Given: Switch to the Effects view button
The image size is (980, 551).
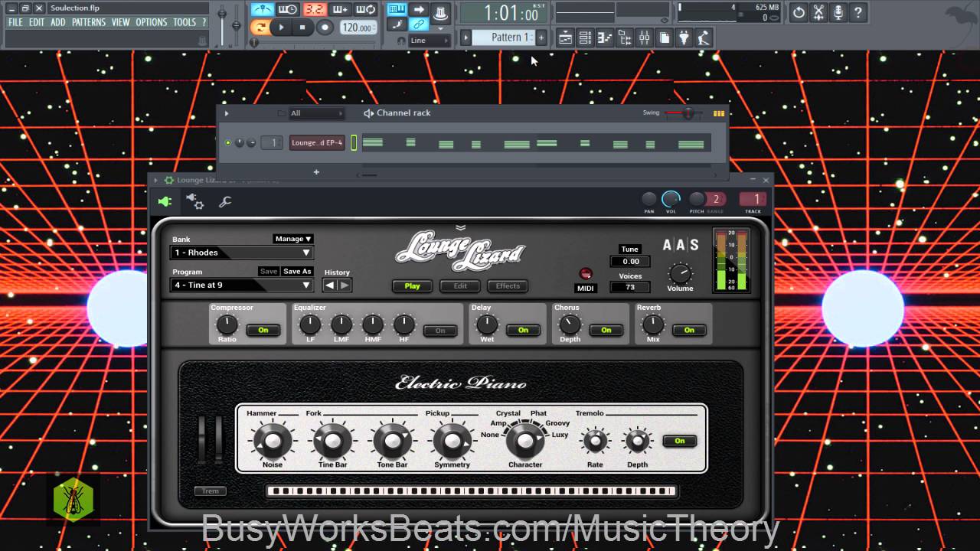Looking at the screenshot, I should [x=508, y=286].
